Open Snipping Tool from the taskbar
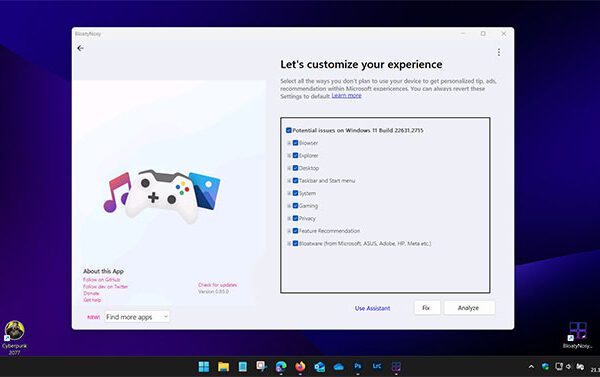Viewport: 600px width, 377px height. [262, 366]
